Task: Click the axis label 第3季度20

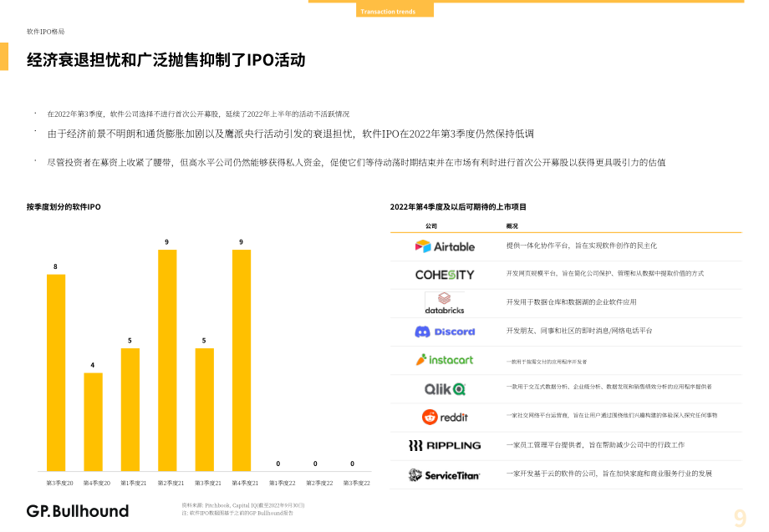Action: coord(60,483)
